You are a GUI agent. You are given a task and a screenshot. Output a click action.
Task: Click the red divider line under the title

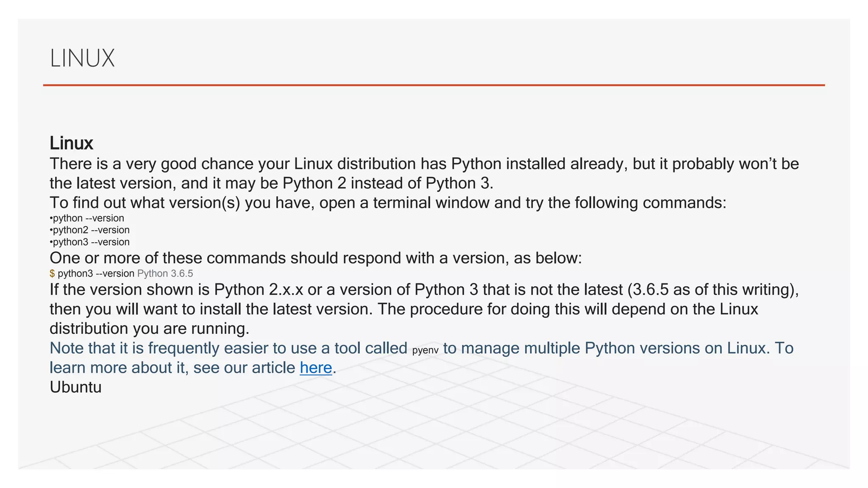pos(434,85)
